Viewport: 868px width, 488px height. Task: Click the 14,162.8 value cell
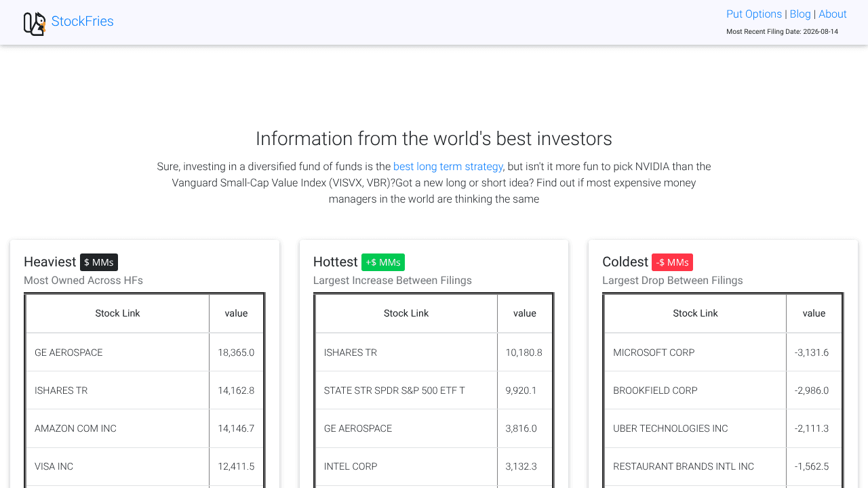tap(236, 390)
